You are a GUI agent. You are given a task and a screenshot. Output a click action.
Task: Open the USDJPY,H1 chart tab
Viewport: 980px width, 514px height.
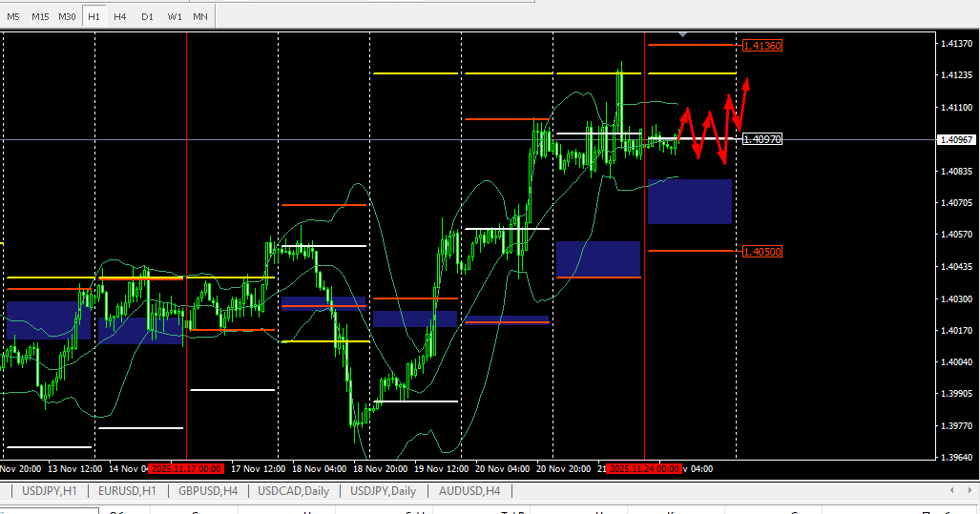50,491
